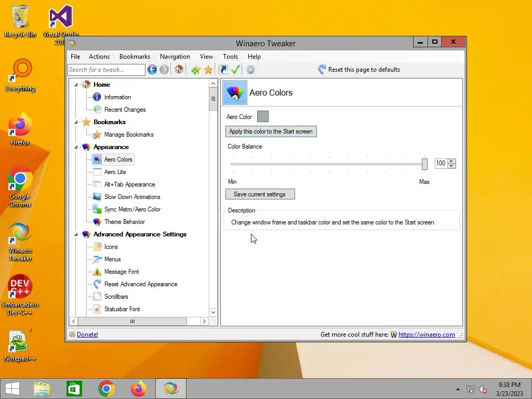Open the View menu
The image size is (532, 399).
tap(206, 57)
